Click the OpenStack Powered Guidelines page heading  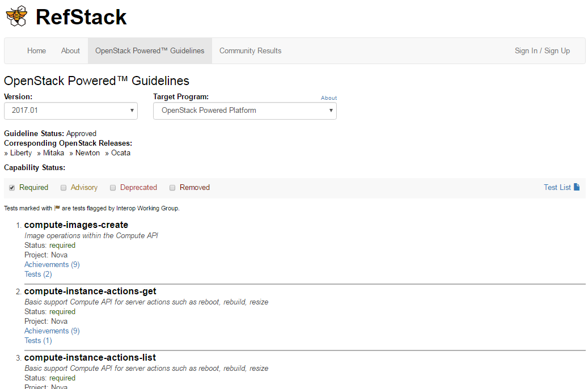[97, 81]
